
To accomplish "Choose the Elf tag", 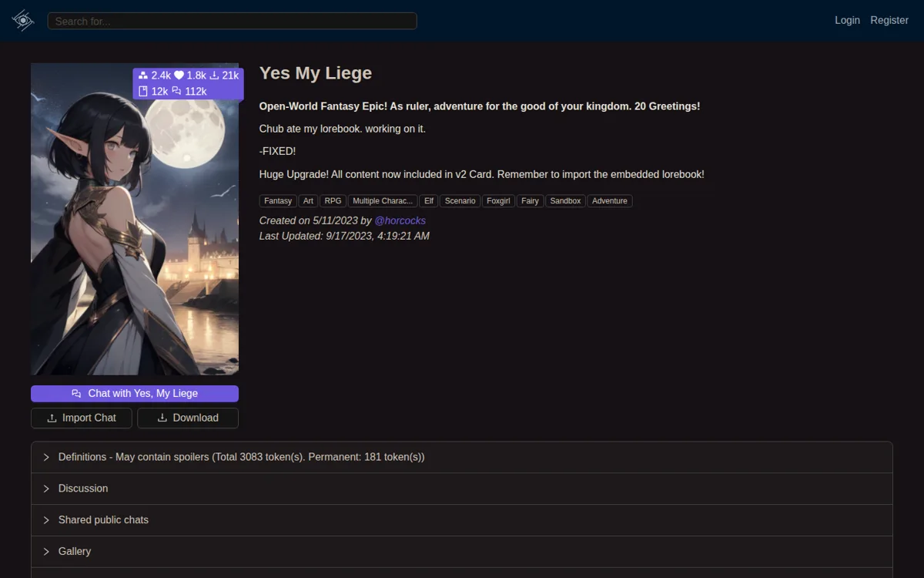I will tap(429, 201).
